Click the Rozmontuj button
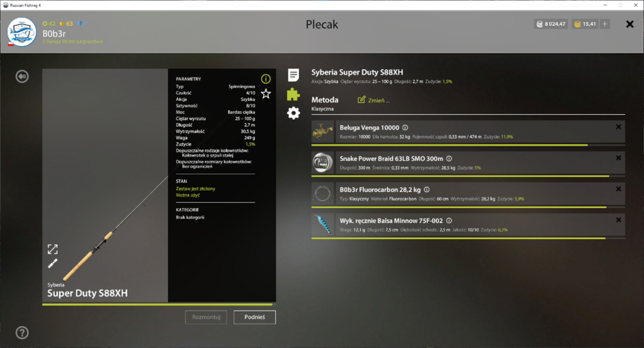Viewport: 644px width, 348px height. point(206,317)
